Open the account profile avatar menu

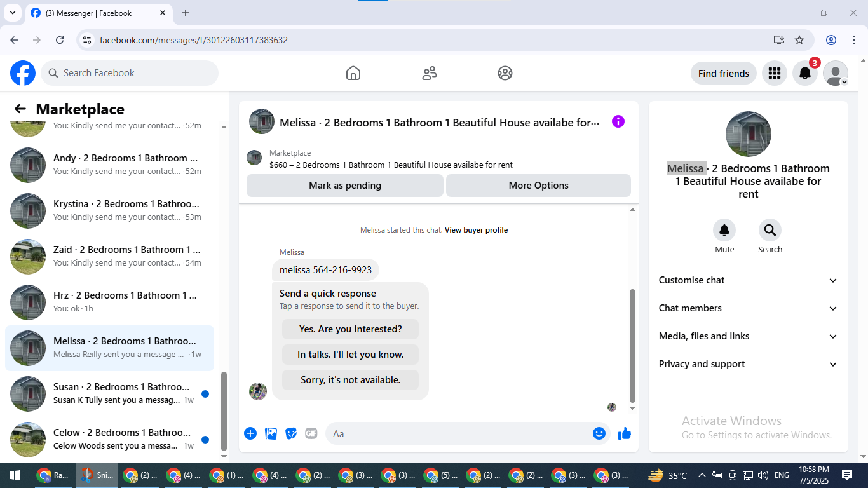836,73
